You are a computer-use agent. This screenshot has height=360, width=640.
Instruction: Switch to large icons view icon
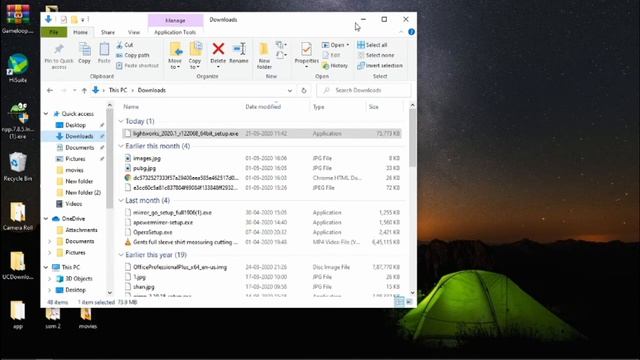click(409, 302)
